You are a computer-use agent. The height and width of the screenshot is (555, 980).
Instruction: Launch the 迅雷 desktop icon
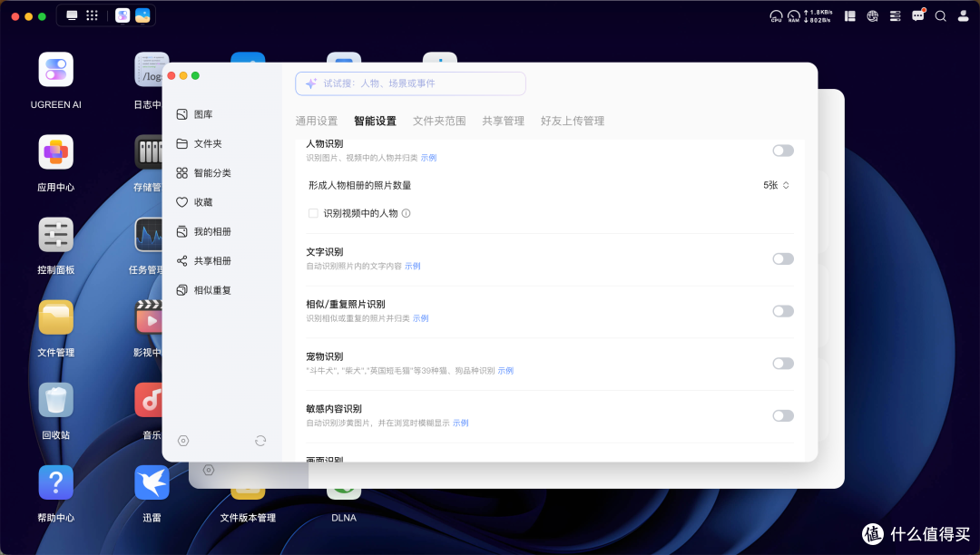[152, 482]
